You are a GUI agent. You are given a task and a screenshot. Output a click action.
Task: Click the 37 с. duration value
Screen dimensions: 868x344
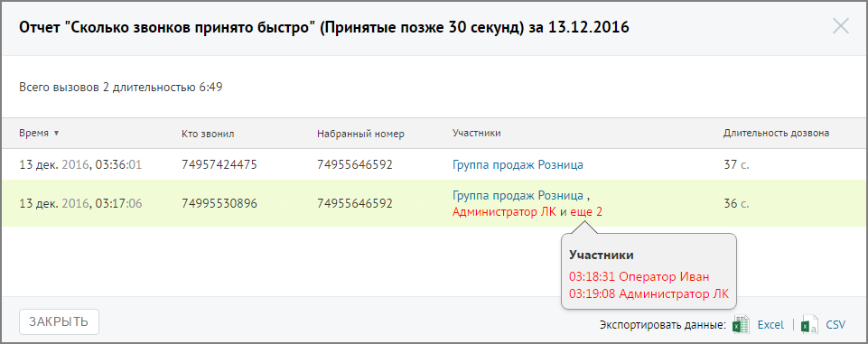click(736, 165)
